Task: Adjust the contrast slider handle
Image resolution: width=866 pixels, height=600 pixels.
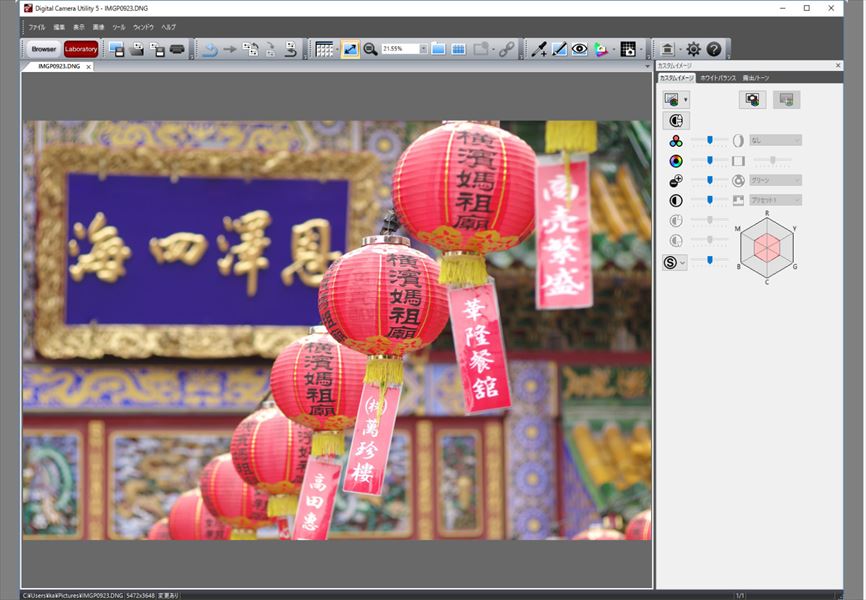Action: pyautogui.click(x=710, y=200)
